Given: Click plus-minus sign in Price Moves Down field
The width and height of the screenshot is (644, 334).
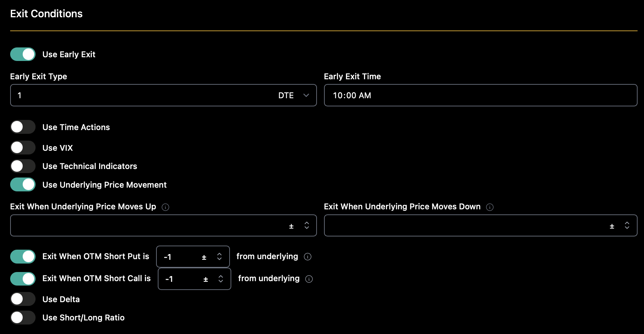Looking at the screenshot, I should click(612, 226).
